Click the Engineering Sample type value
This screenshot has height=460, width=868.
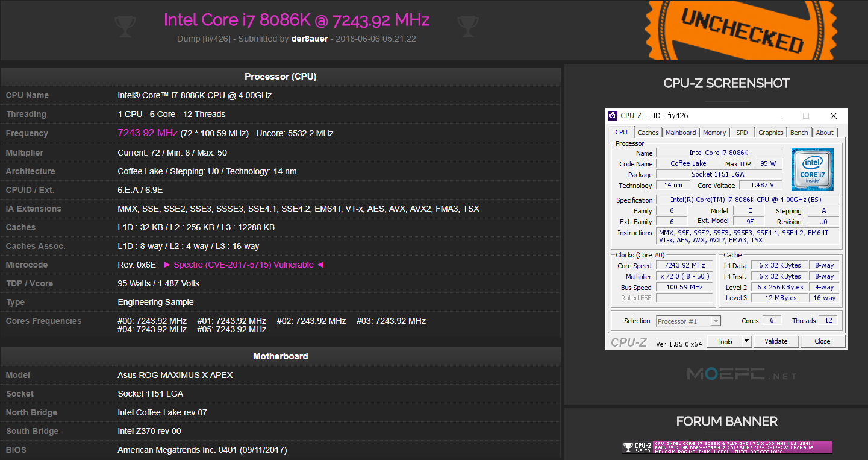click(156, 302)
